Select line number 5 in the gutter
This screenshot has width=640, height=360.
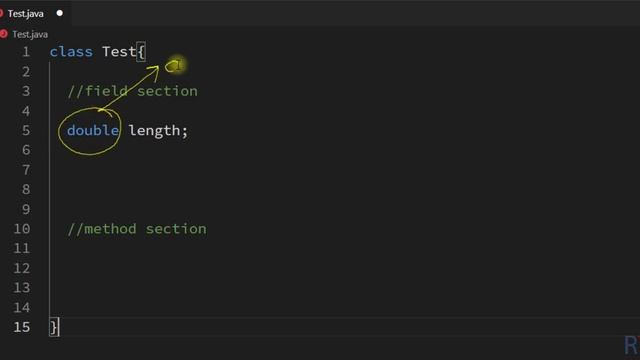[26, 131]
